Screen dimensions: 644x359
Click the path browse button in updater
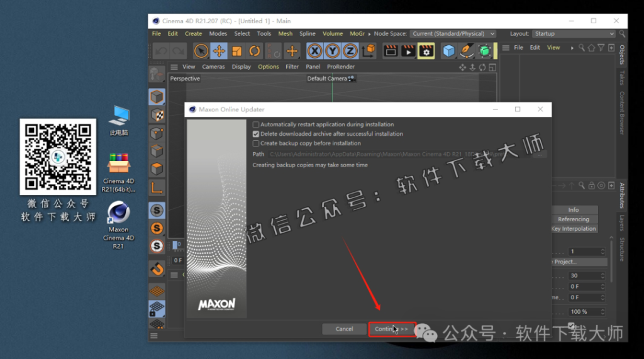pos(540,155)
